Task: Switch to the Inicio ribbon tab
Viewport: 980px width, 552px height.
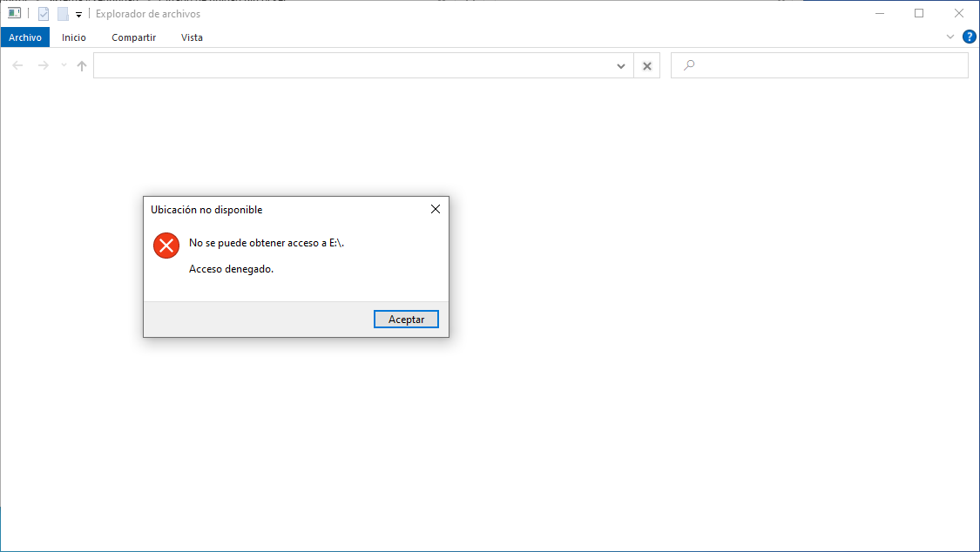Action: 74,37
